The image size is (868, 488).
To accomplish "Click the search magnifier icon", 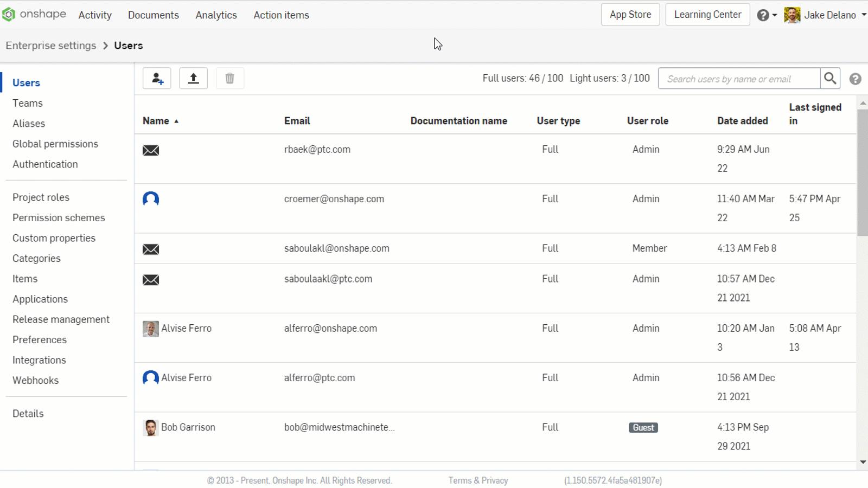I will click(x=829, y=79).
